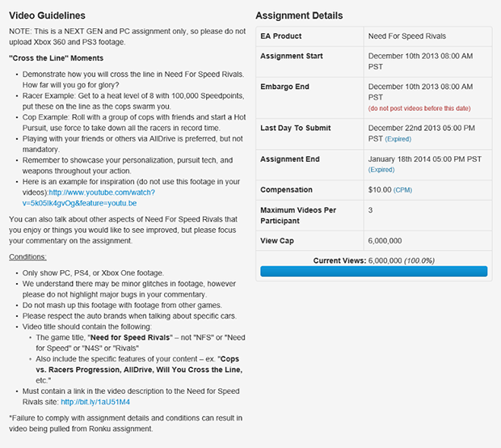Click Expired status next to December 22nd deadline

click(402, 139)
